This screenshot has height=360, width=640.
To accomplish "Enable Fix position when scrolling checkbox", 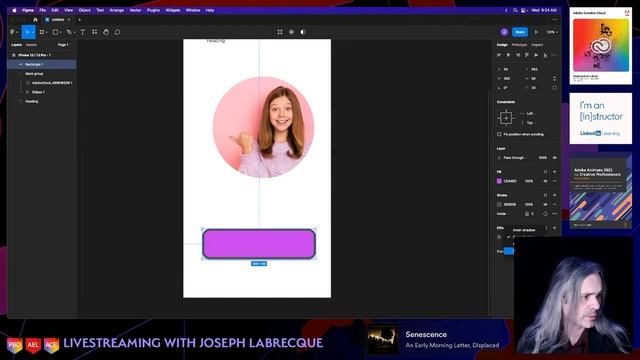I will pyautogui.click(x=499, y=134).
